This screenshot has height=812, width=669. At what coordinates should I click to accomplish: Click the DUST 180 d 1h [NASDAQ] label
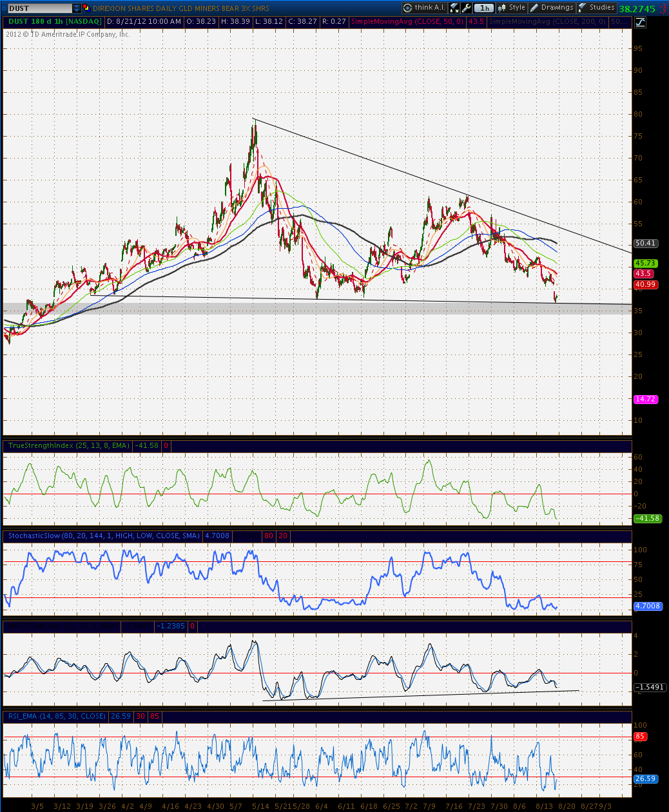coord(54,21)
